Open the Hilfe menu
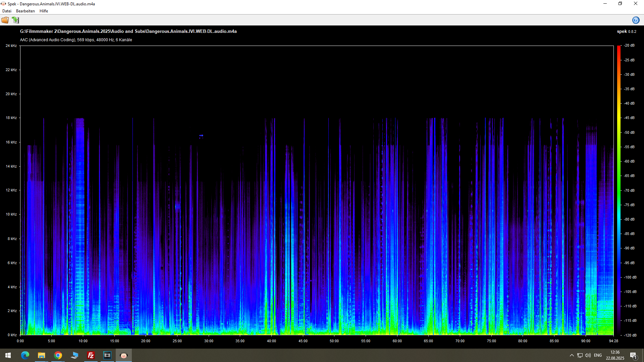Viewport: 644px width, 362px height. (x=44, y=11)
